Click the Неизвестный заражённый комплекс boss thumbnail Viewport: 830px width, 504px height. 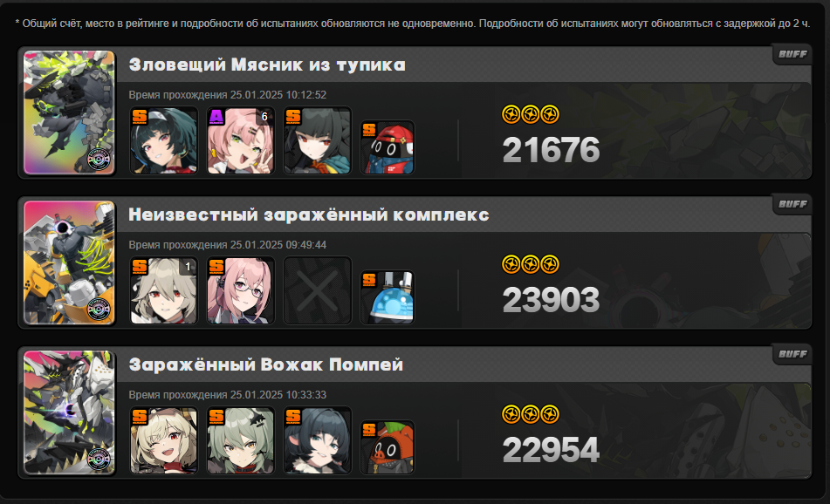point(69,262)
